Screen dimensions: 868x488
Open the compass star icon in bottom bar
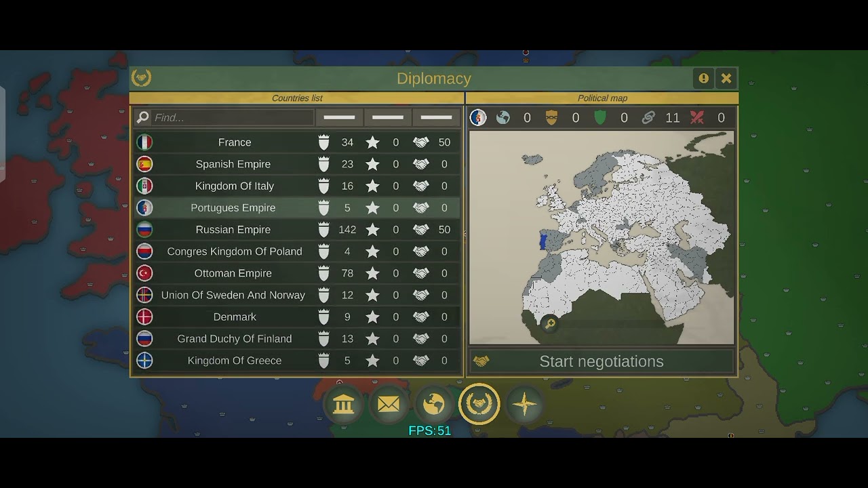click(x=525, y=405)
